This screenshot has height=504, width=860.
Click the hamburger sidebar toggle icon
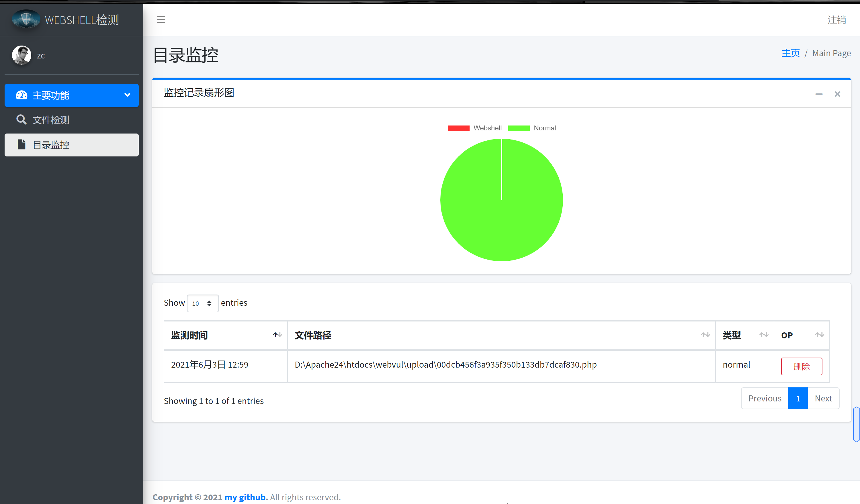161,19
